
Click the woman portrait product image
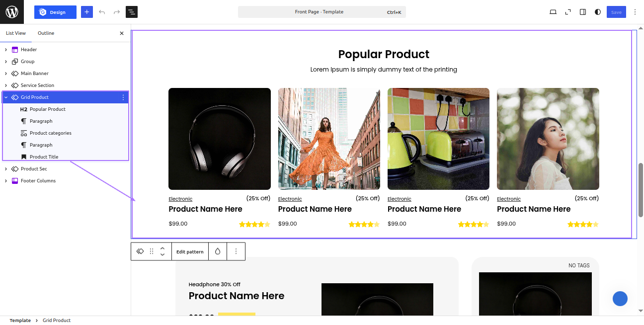point(548,139)
